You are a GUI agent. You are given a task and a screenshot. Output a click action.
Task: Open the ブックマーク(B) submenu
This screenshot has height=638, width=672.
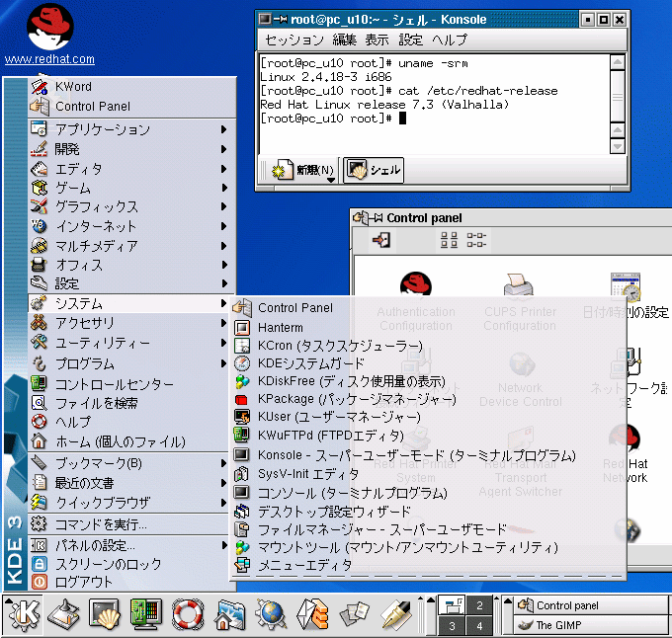tap(128, 463)
